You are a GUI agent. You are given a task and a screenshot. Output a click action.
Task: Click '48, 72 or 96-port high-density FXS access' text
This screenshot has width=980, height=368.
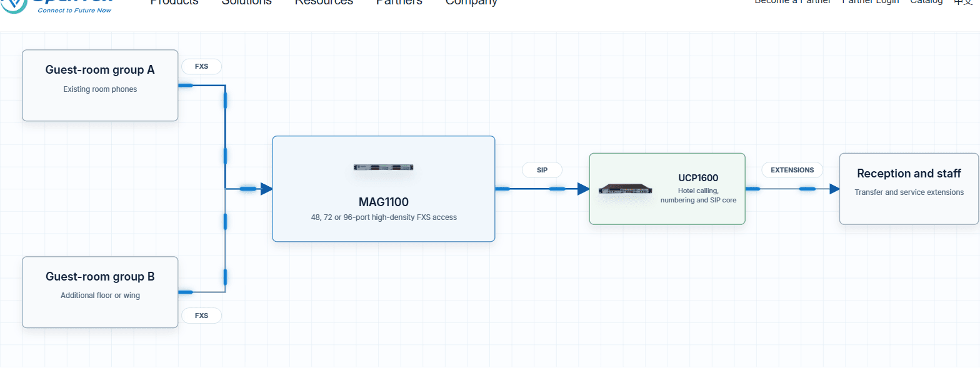click(x=384, y=217)
